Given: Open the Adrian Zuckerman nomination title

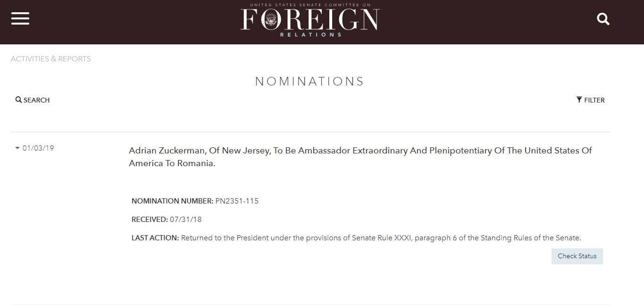Looking at the screenshot, I should point(360,157).
